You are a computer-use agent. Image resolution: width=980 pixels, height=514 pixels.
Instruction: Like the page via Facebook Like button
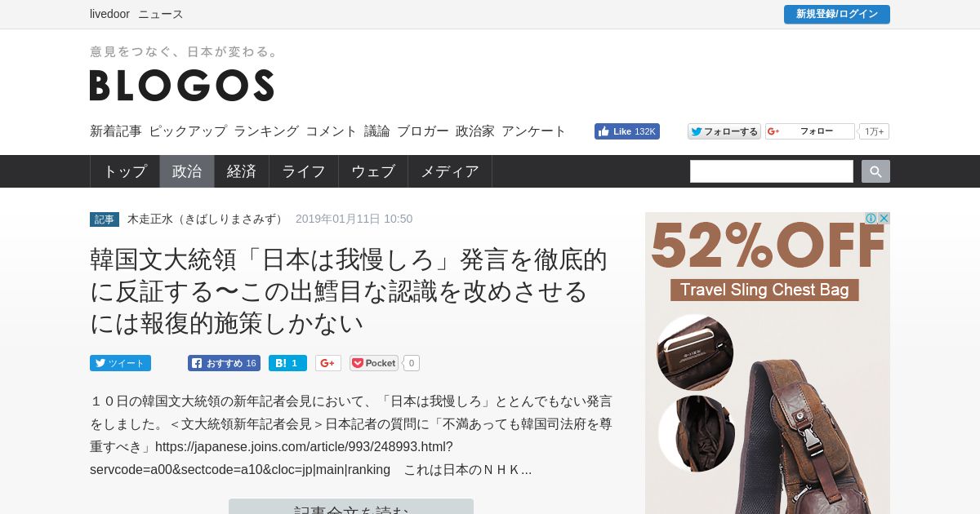pos(627,131)
